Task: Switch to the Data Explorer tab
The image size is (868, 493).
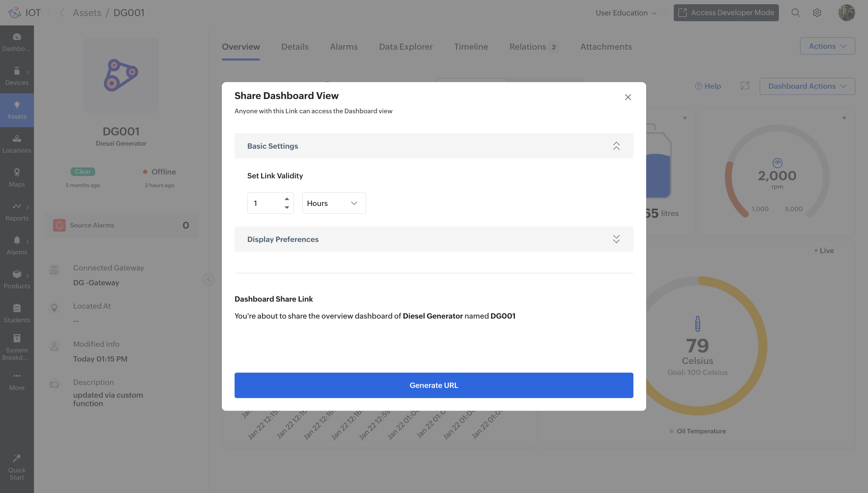Action: (406, 47)
